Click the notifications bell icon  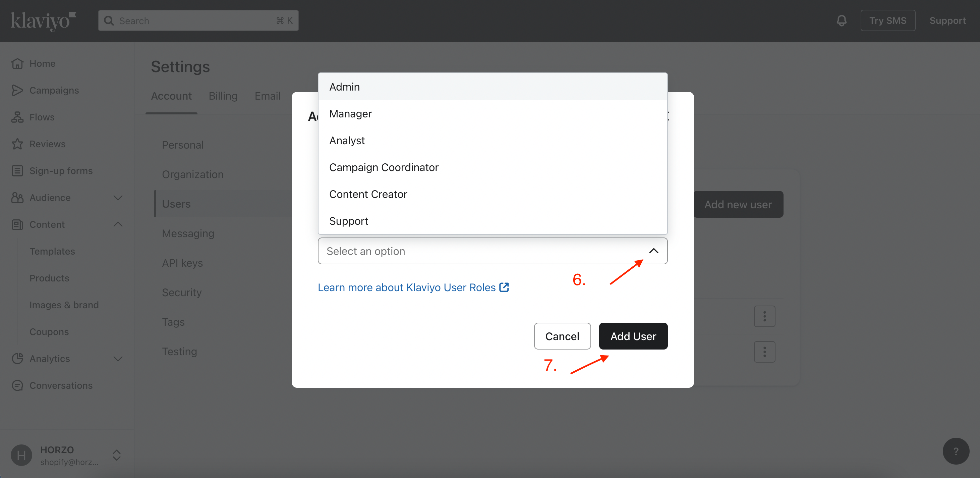click(x=841, y=20)
